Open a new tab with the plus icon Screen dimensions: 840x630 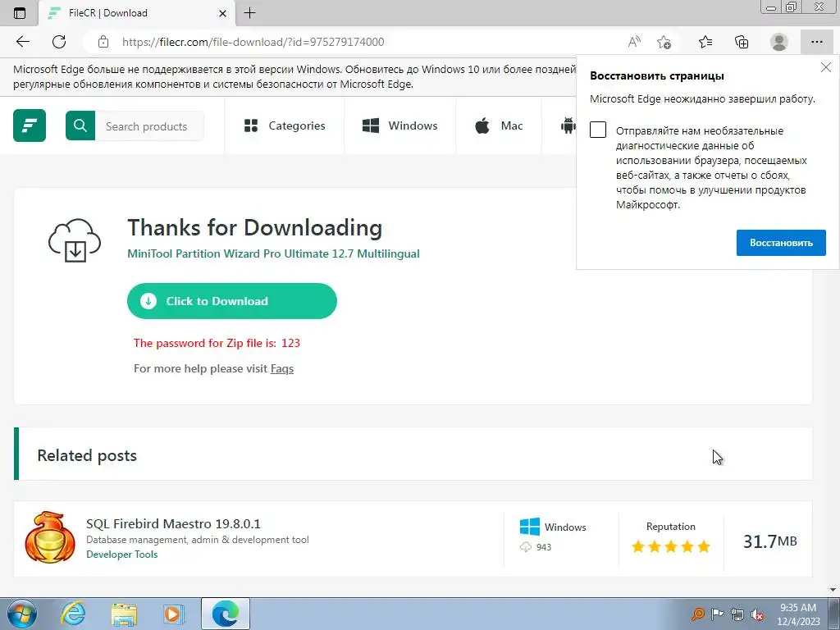[x=249, y=13]
